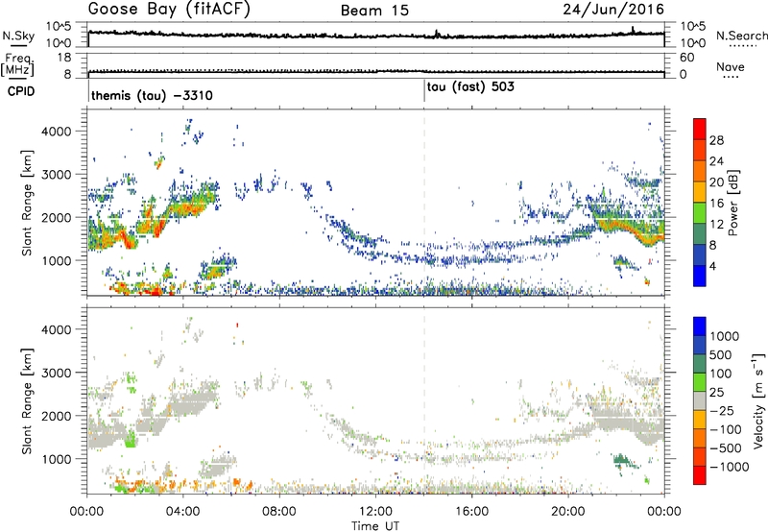Click the 'themis (tau) -3310' CPID text
768x532 pixels.
coord(152,95)
